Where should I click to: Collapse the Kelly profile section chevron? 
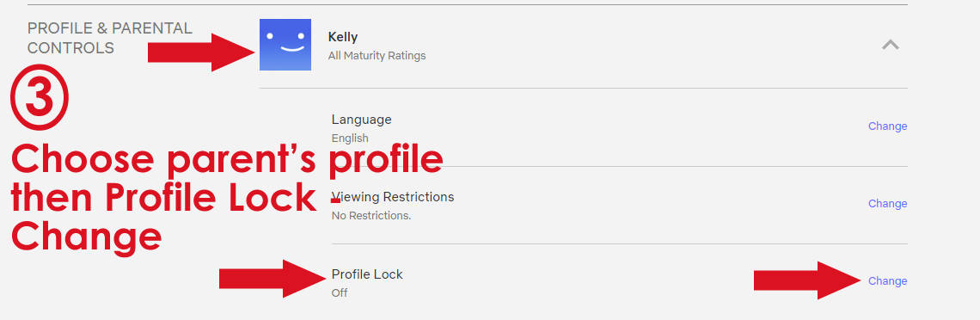coord(890,45)
